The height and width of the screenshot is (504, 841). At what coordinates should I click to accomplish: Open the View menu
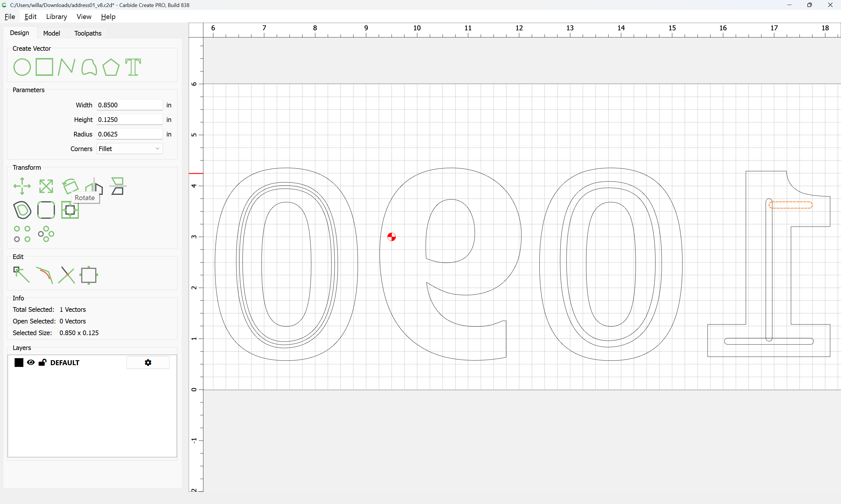point(84,17)
